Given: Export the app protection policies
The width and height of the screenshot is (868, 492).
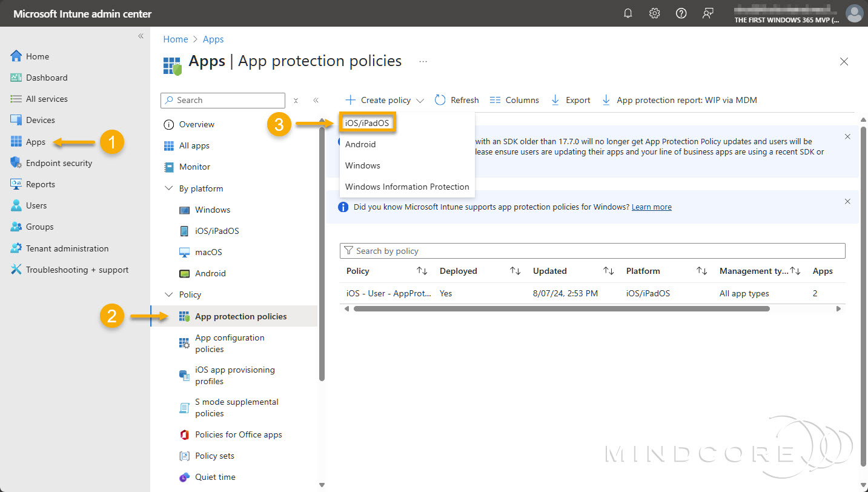Looking at the screenshot, I should tap(571, 99).
